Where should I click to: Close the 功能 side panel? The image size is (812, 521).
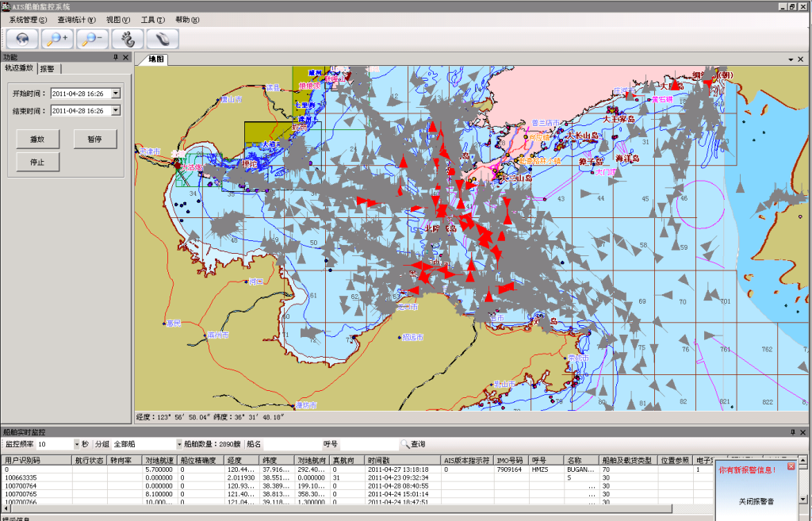(x=126, y=57)
